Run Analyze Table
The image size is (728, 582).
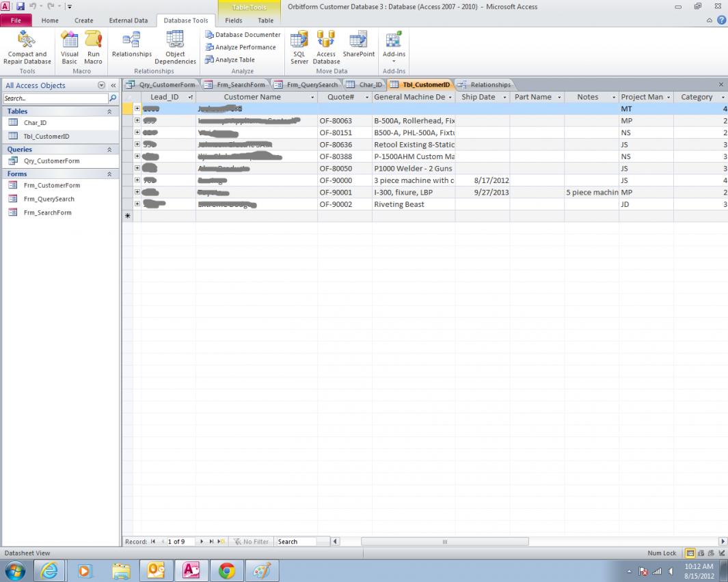(x=230, y=60)
